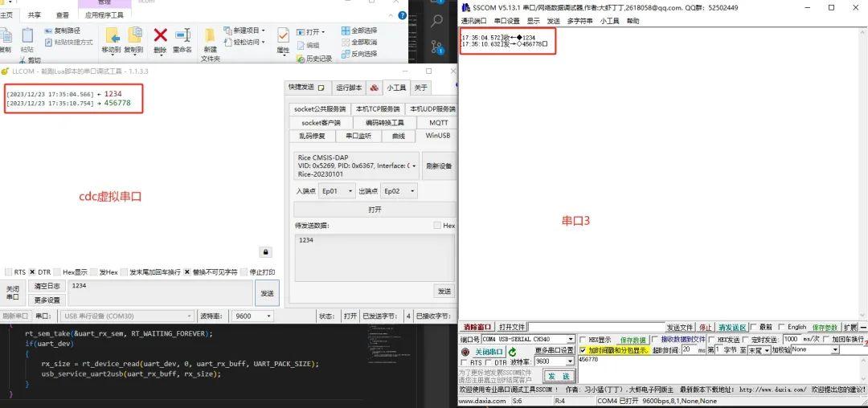Click Invert selection icon in Explorer ribbon

(x=346, y=54)
